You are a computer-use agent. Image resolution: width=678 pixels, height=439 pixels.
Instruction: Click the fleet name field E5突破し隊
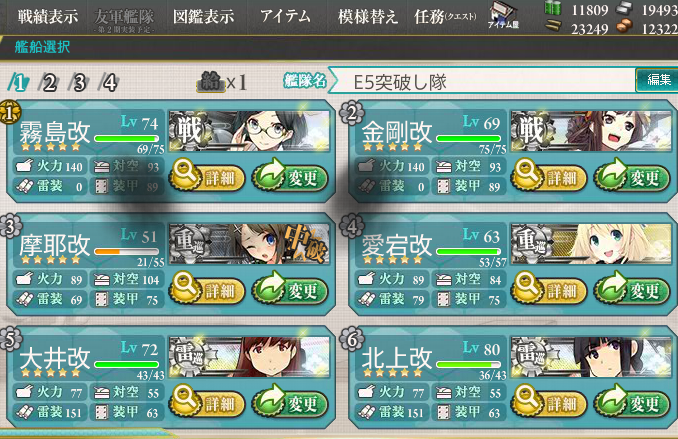pos(482,81)
